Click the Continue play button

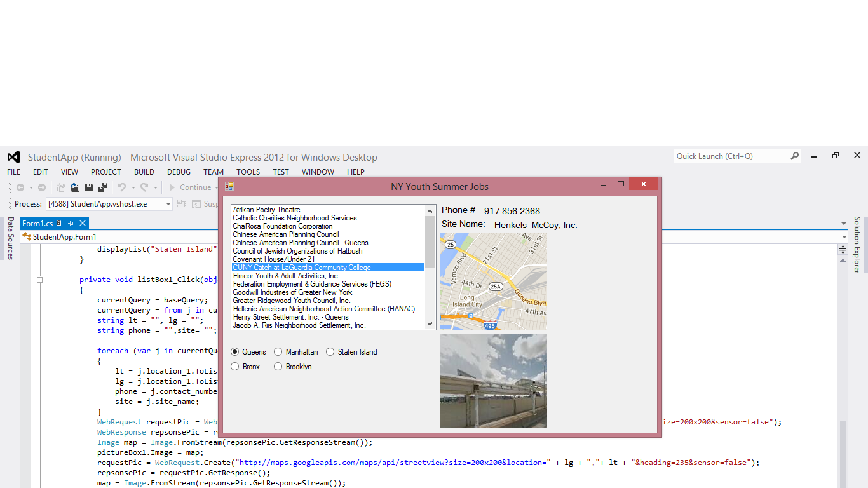coord(189,187)
